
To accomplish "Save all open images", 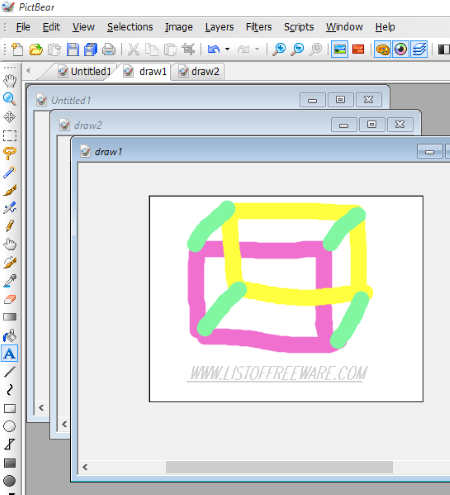I will pos(90,49).
